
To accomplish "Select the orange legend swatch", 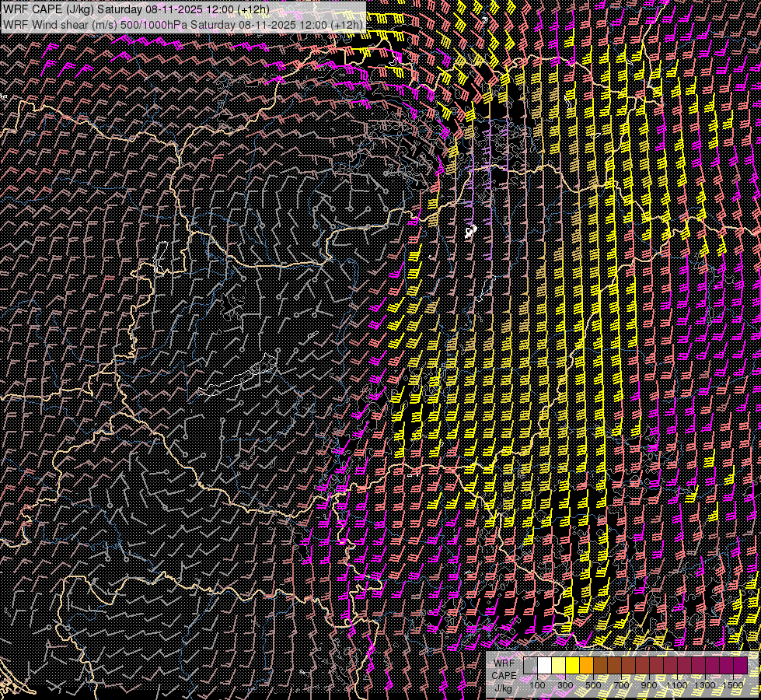I will click(586, 666).
